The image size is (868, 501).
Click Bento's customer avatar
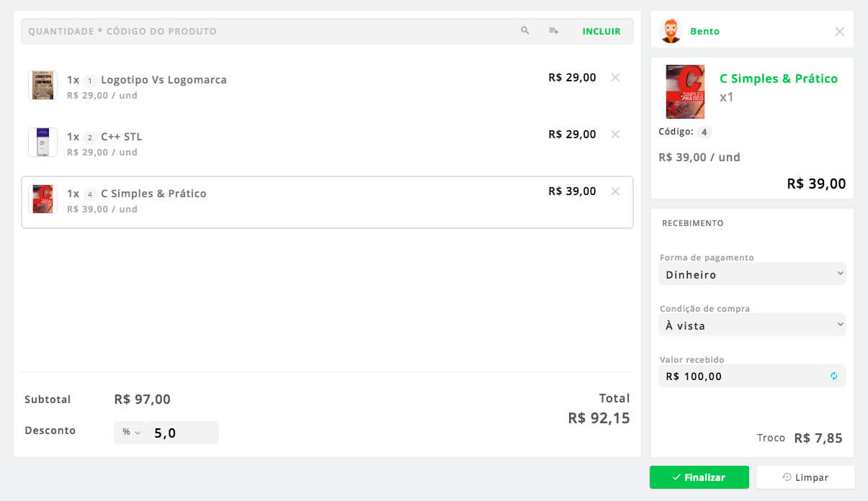(x=671, y=31)
